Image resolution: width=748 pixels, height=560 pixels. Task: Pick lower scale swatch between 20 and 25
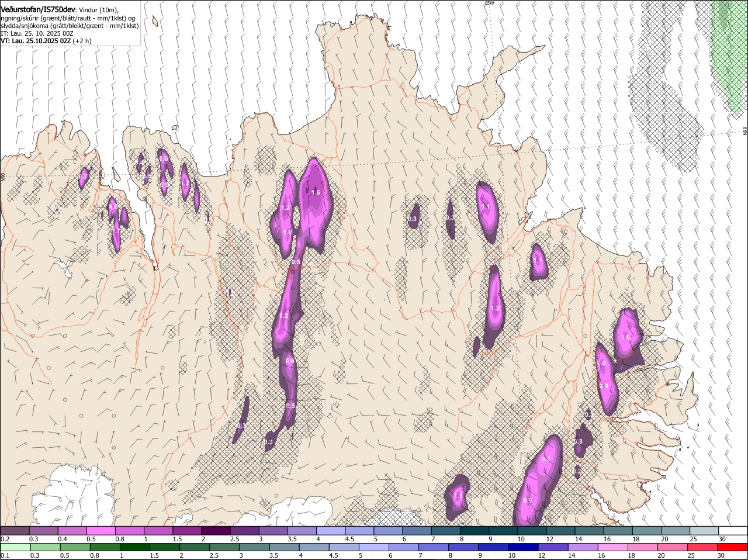672,548
